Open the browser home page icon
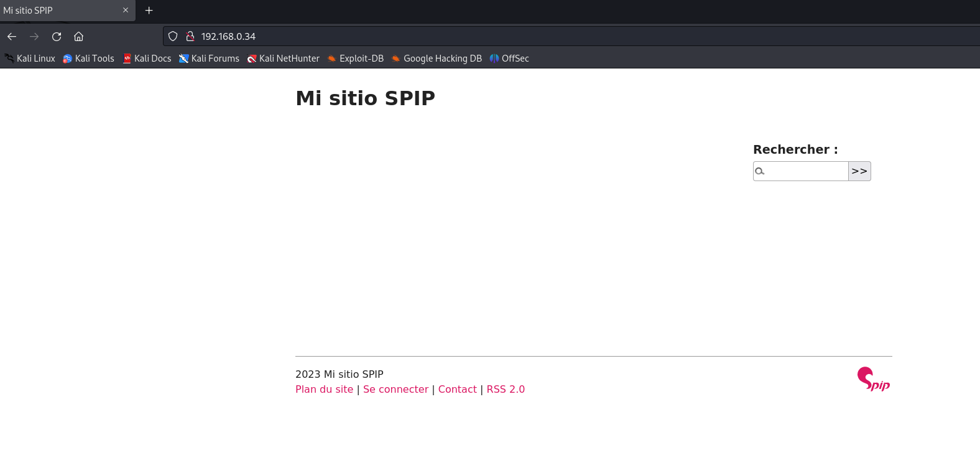 (79, 36)
